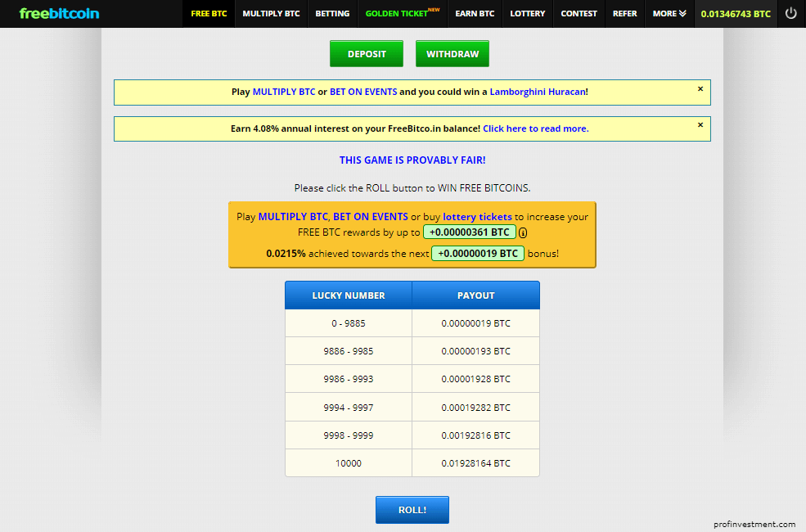Click here to read more link
The width and height of the screenshot is (806, 532).
[536, 128]
